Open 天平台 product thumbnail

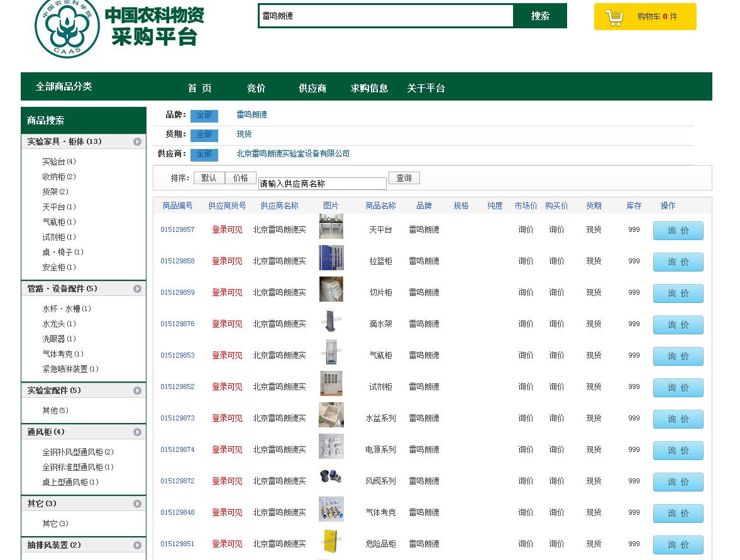coord(331,226)
